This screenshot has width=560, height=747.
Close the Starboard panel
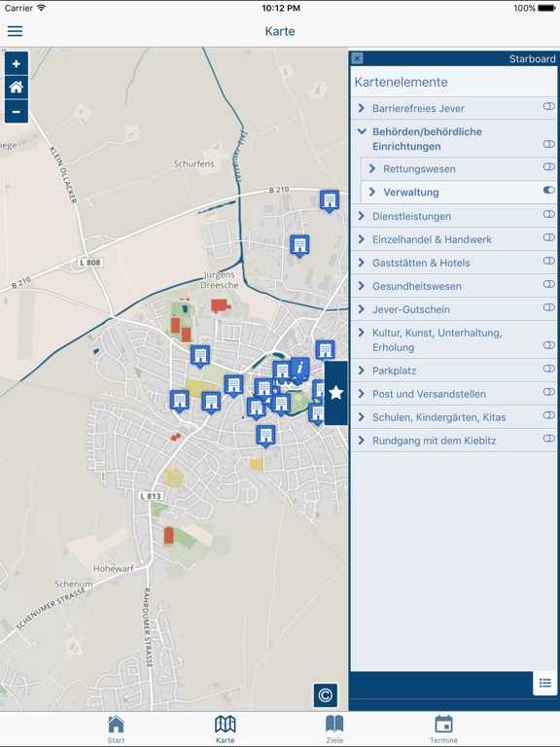[x=357, y=58]
